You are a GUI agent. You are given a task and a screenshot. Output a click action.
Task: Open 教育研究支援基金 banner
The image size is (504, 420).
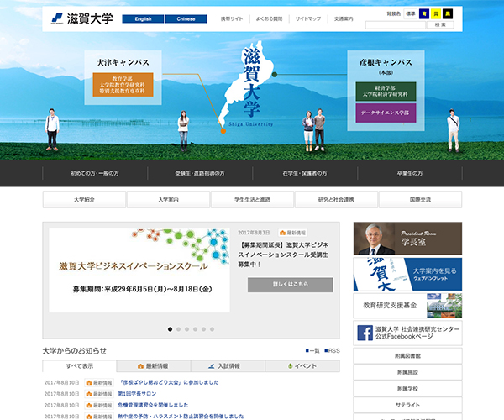[x=407, y=305]
